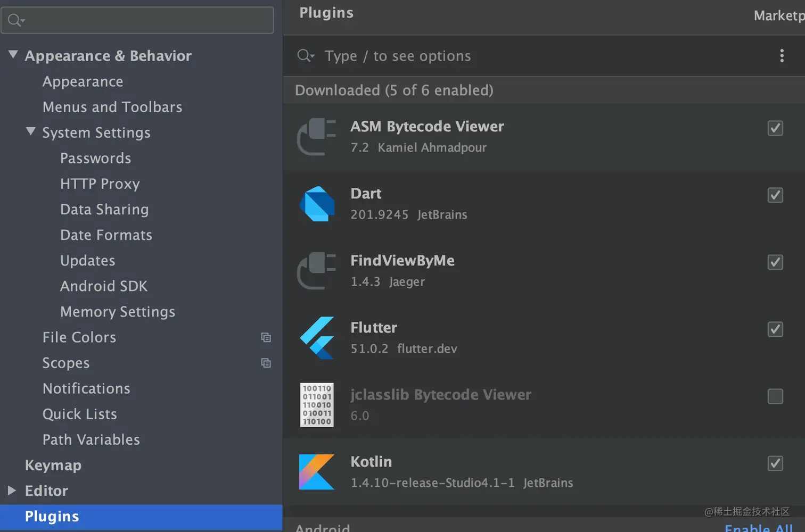The image size is (805, 532).
Task: Switch to the Marketplace tab
Action: 779,16
